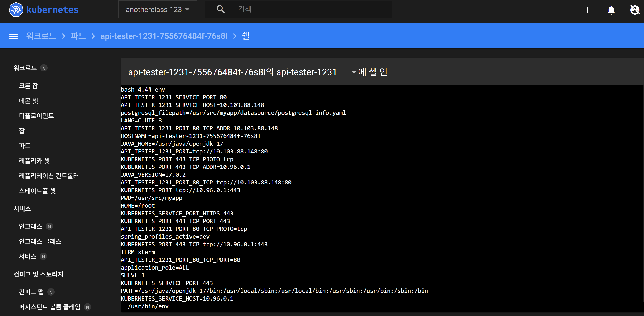Viewport: 644px width, 316px height.
Task: Open 디플로이먼트 in the sidebar
Action: (x=36, y=116)
